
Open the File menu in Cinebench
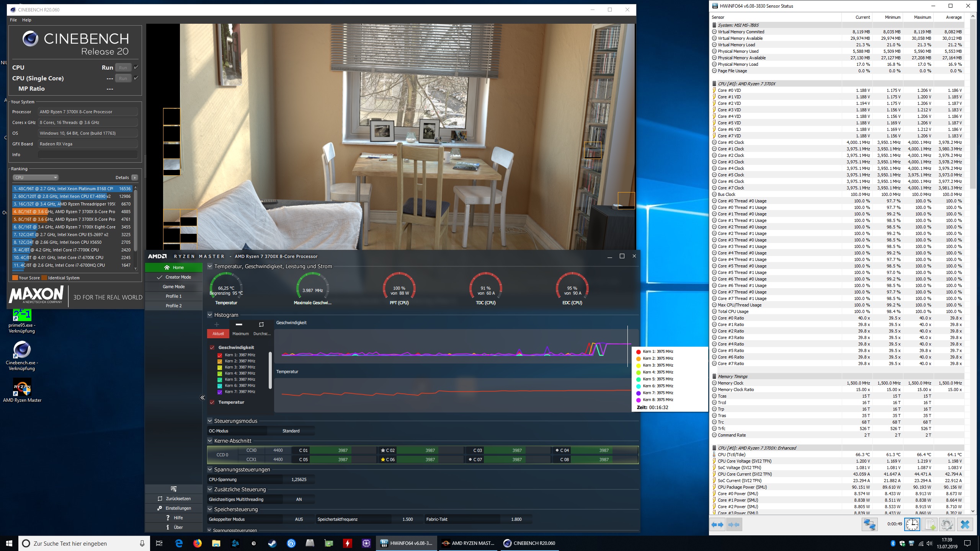13,20
